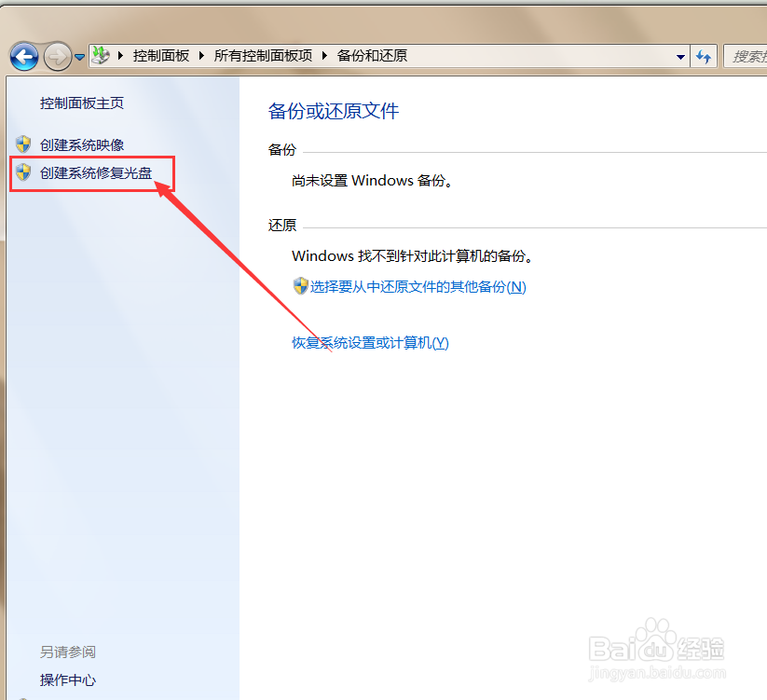Click the 另请参阅 label
This screenshot has width=767, height=700.
pyautogui.click(x=68, y=652)
